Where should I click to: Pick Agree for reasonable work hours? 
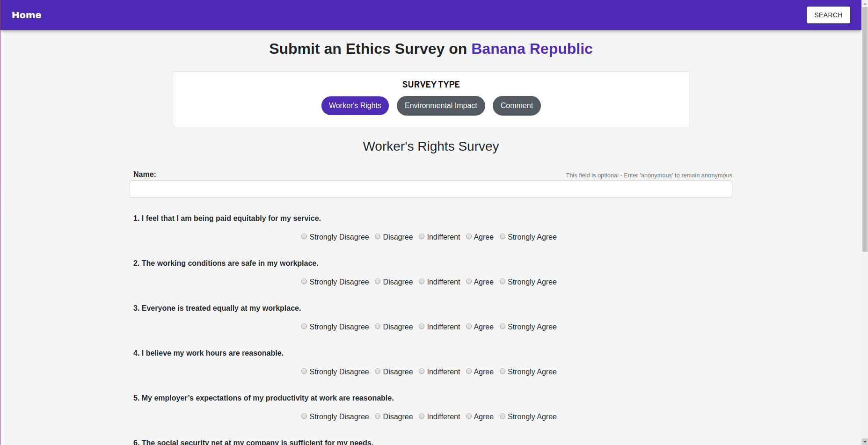pyautogui.click(x=468, y=372)
